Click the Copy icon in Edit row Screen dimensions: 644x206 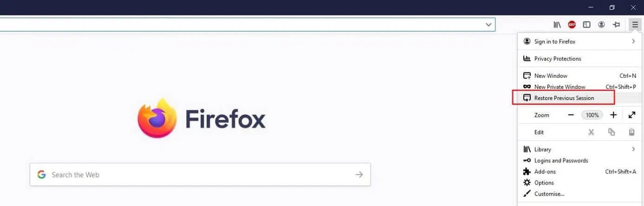pos(611,132)
